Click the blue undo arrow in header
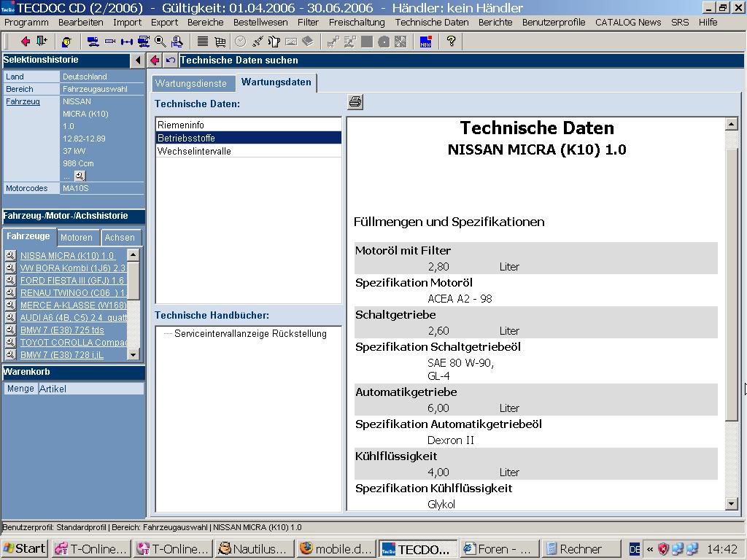Image resolution: width=747 pixels, height=560 pixels. click(170, 61)
